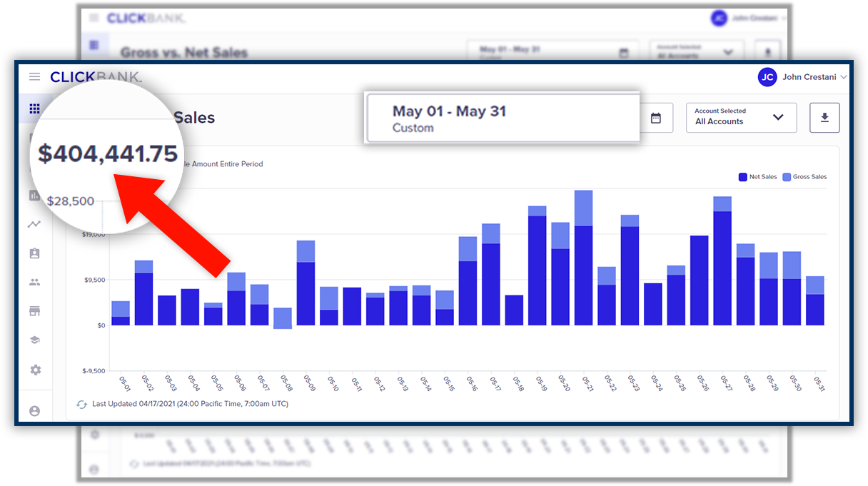
Task: Open the gear settings icon in the front sidebar
Action: coord(35,370)
